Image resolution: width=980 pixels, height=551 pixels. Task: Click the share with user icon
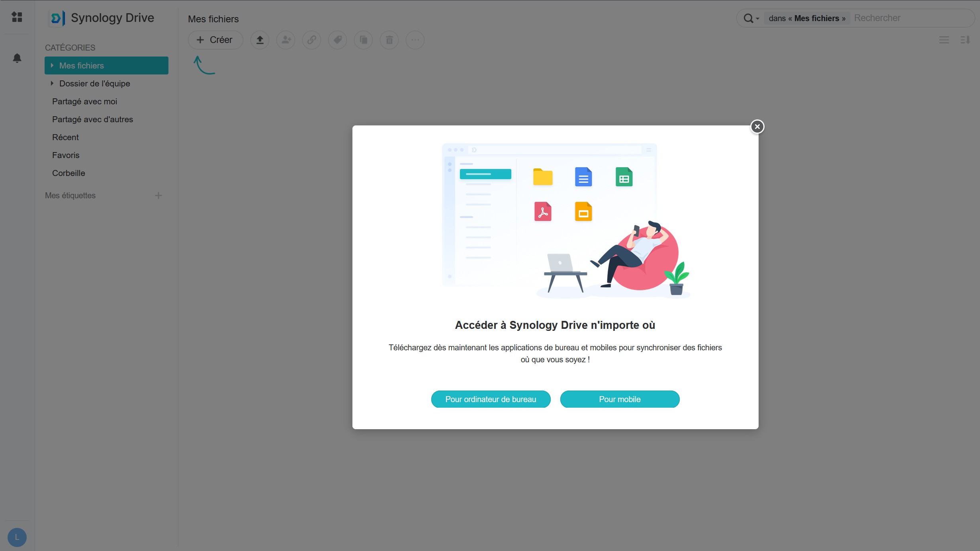[286, 40]
